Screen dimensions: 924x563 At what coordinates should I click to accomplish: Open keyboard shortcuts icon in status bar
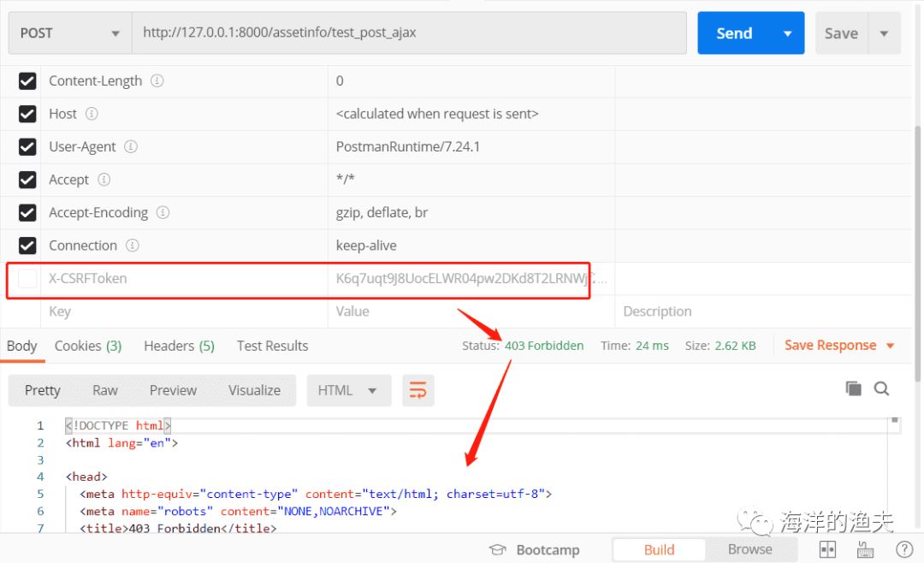[x=865, y=549]
